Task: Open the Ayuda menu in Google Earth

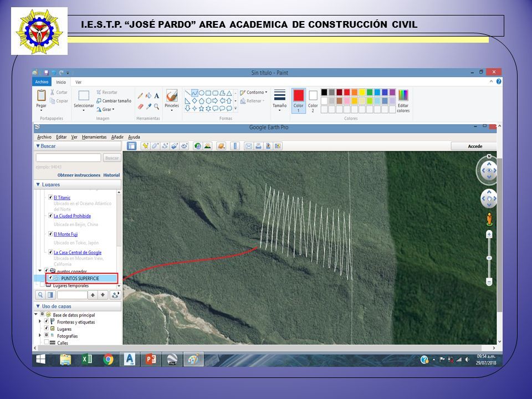Action: coord(134,137)
